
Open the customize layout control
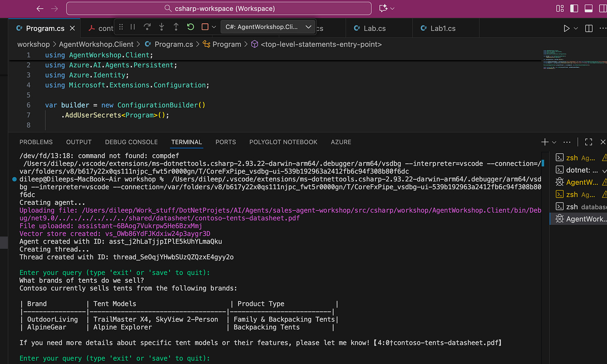[560, 8]
